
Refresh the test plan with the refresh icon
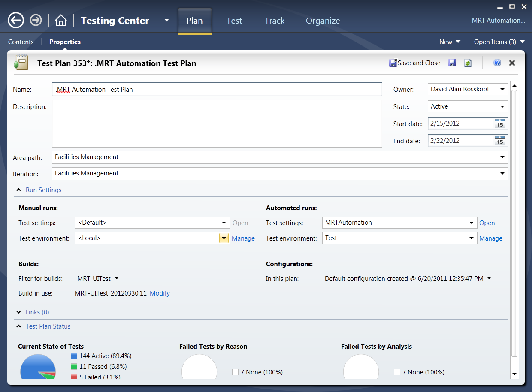(468, 63)
